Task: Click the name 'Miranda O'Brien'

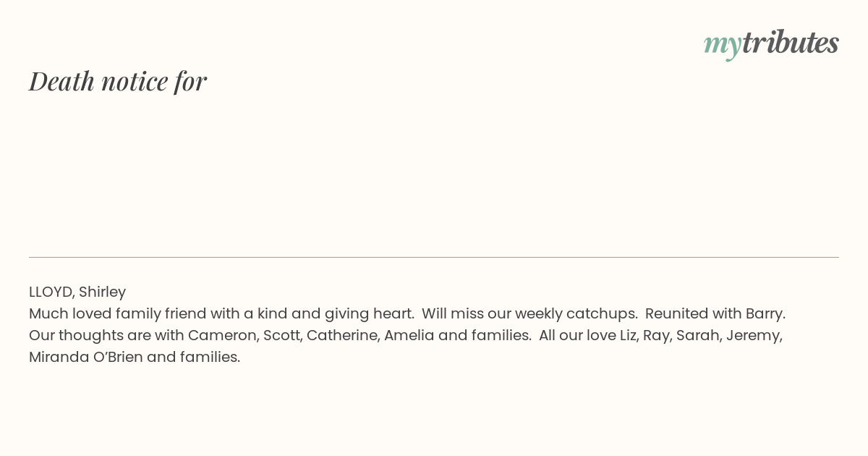Action: 86,358
